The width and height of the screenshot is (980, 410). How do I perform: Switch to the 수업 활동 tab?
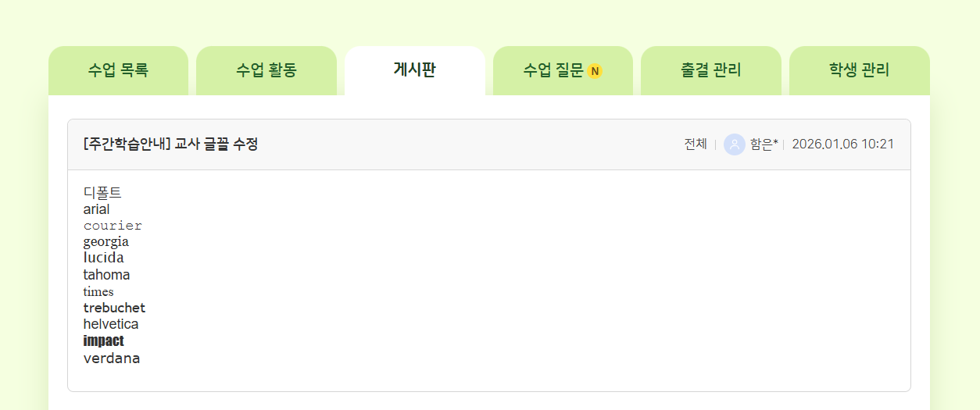pos(266,70)
